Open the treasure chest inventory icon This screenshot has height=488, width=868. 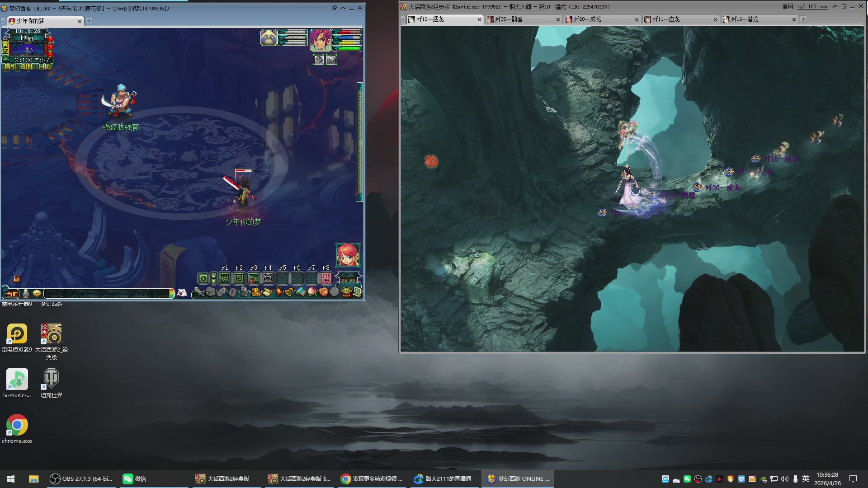point(210,292)
